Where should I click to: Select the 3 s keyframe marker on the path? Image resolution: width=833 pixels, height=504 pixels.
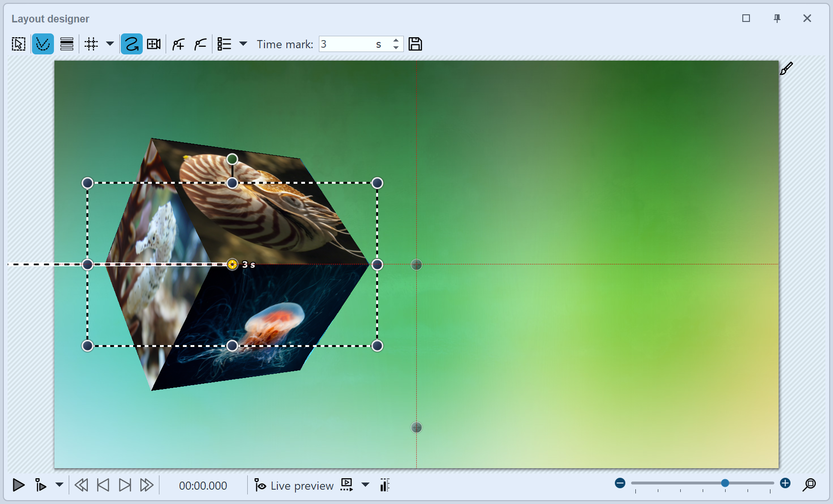pos(232,264)
